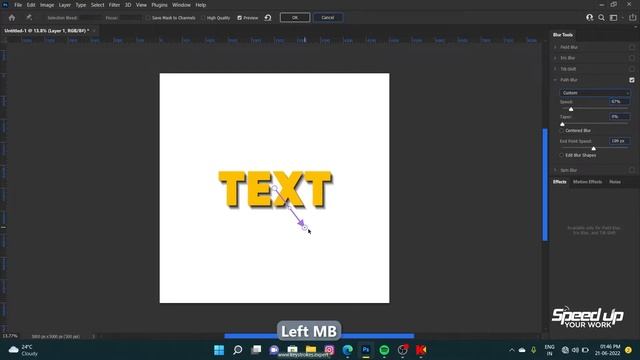Open the File menu
Image resolution: width=640 pixels, height=360 pixels.
pos(18,5)
